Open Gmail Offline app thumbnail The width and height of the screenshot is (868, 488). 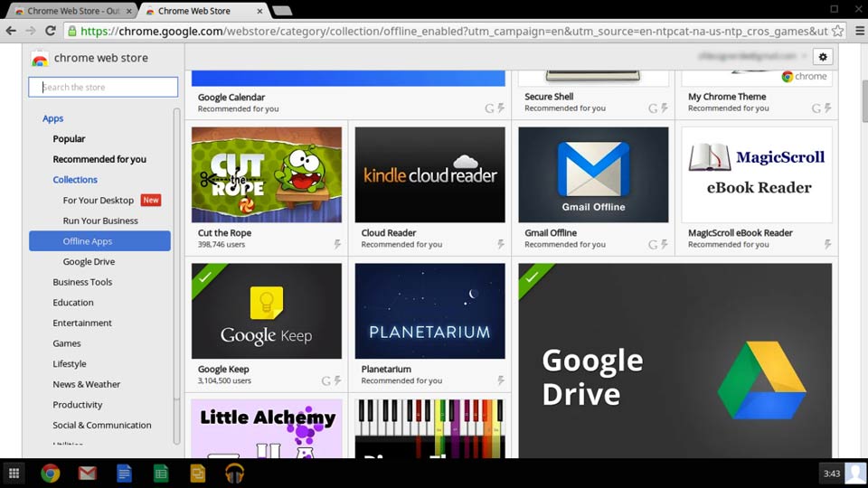tap(593, 174)
